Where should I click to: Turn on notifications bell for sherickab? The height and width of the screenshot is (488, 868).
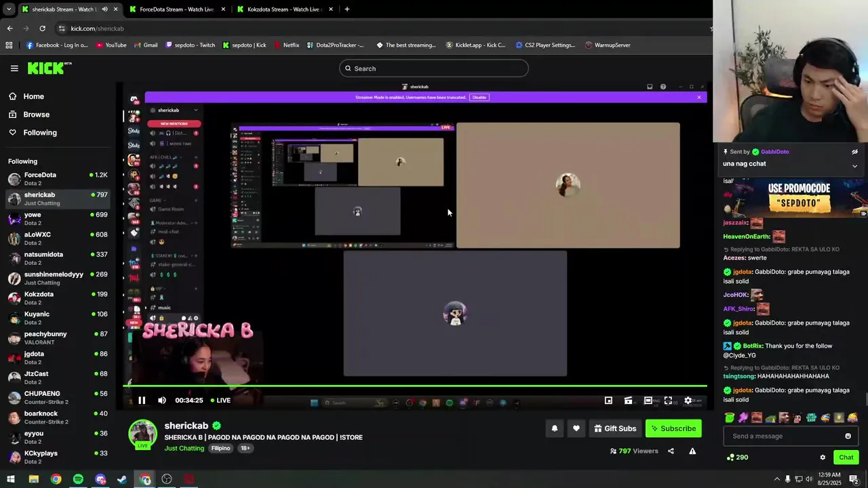coord(555,428)
